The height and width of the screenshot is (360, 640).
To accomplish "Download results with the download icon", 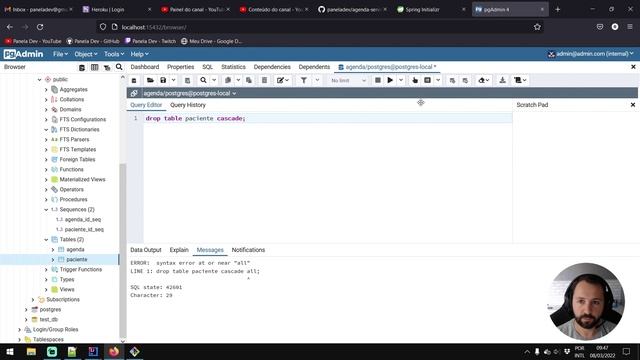I will tap(502, 80).
